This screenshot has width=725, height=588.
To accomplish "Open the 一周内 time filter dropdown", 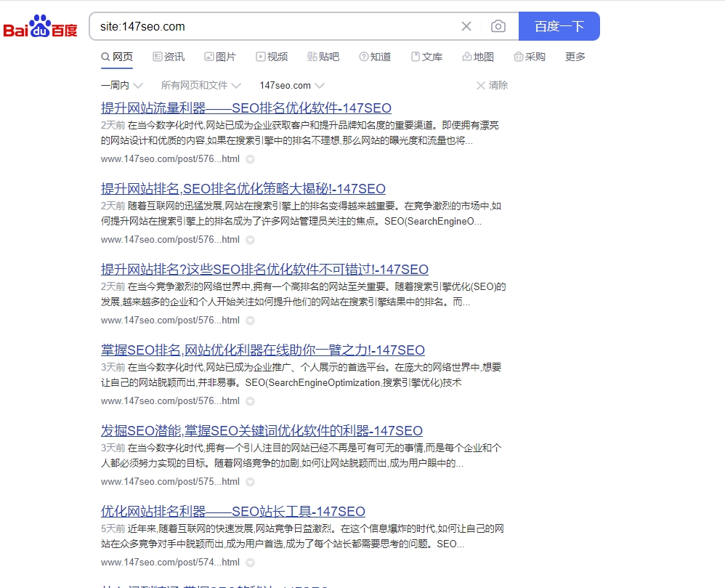I will 122,85.
